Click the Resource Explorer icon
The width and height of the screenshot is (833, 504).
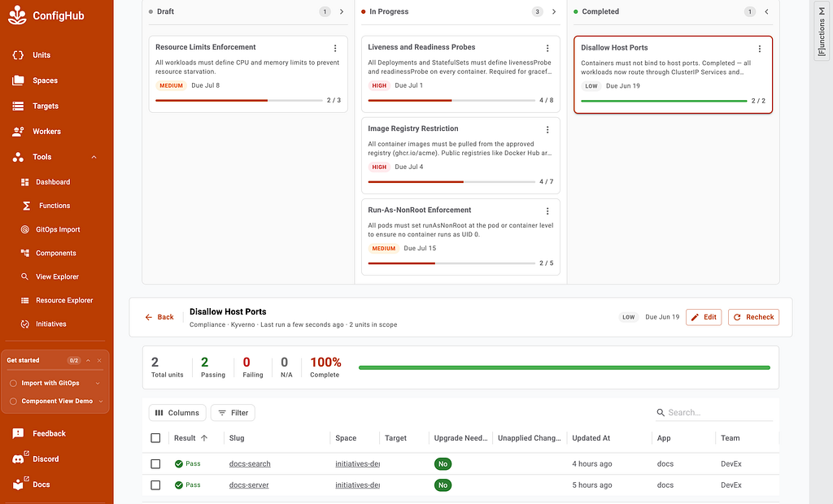pos(25,301)
